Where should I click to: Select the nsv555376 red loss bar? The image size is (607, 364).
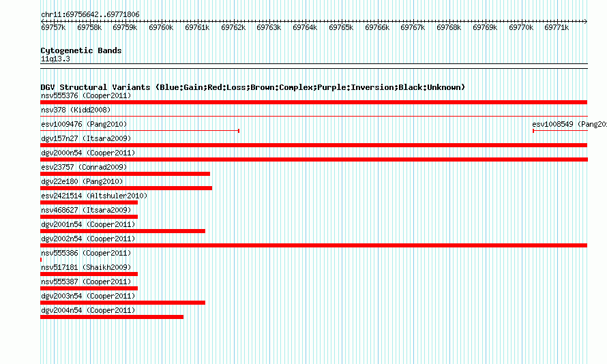(314, 102)
